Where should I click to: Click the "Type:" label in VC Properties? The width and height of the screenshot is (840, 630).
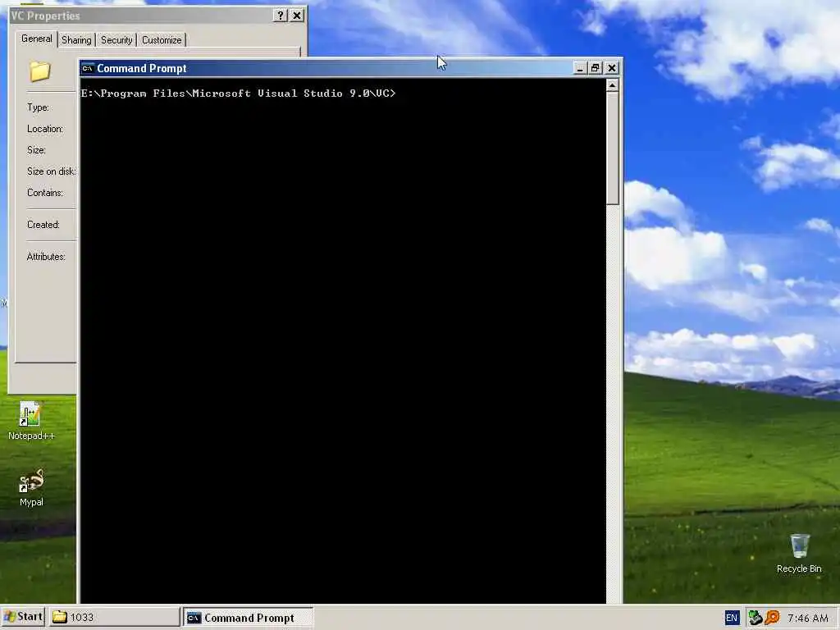[38, 107]
